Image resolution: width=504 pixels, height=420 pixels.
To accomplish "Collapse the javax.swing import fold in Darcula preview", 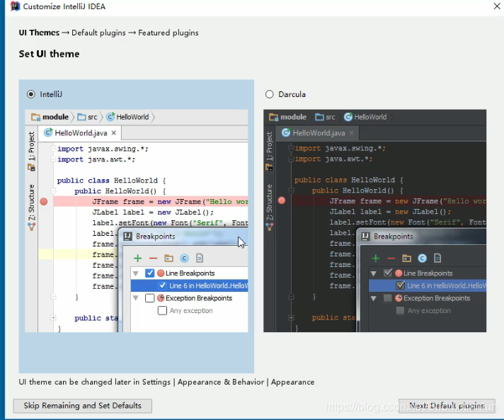I will click(291, 148).
